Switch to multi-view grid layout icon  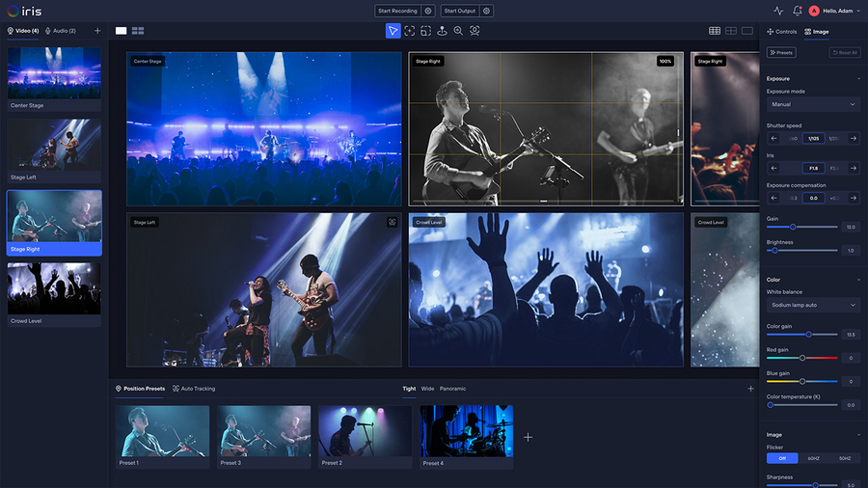click(x=138, y=31)
